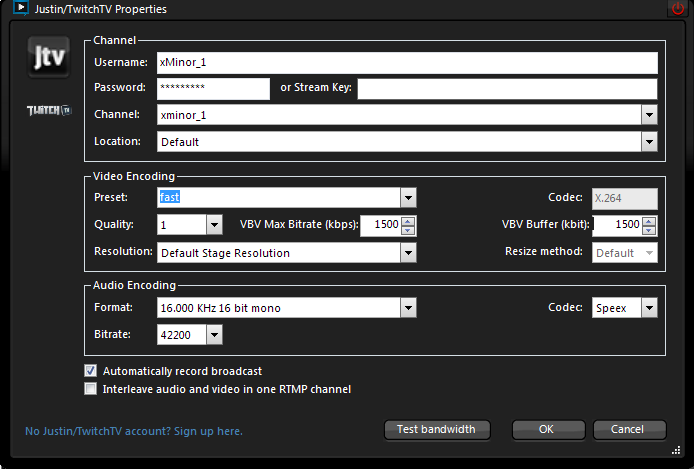This screenshot has width=694, height=469.
Task: Open the Location dropdown
Action: pyautogui.click(x=649, y=142)
